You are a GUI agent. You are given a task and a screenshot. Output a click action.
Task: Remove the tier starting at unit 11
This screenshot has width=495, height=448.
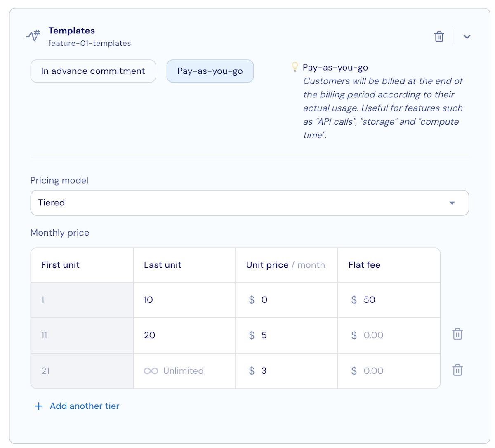[457, 334]
